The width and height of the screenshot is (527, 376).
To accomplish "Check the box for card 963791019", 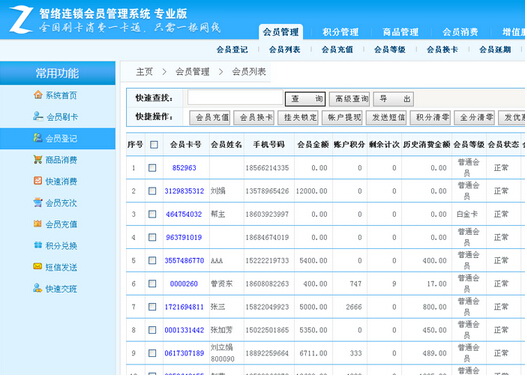I will 152,237.
